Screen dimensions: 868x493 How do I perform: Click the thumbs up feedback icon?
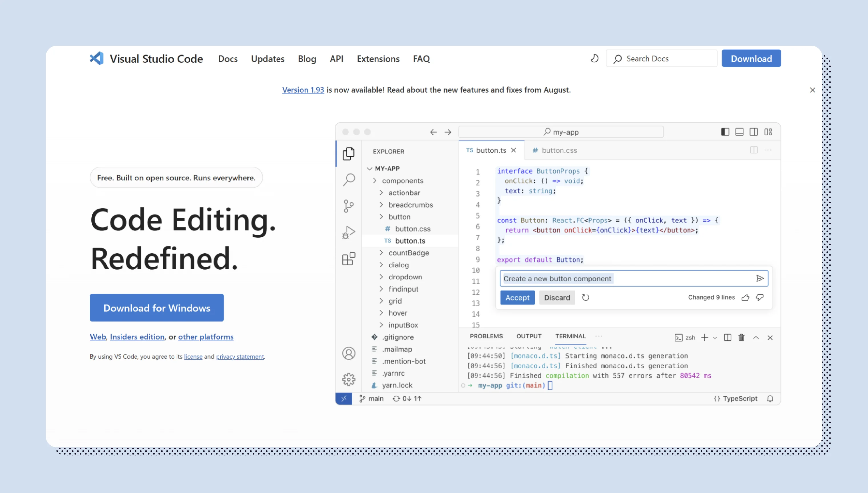[745, 298]
